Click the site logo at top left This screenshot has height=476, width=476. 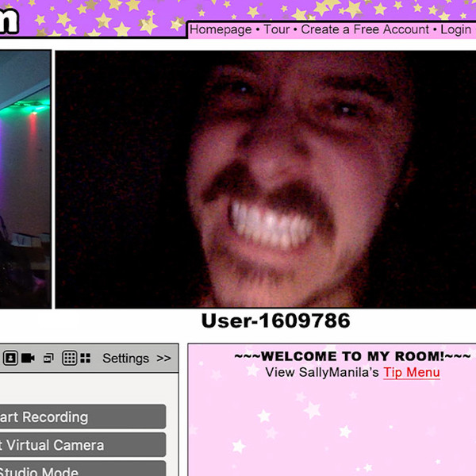8,20
